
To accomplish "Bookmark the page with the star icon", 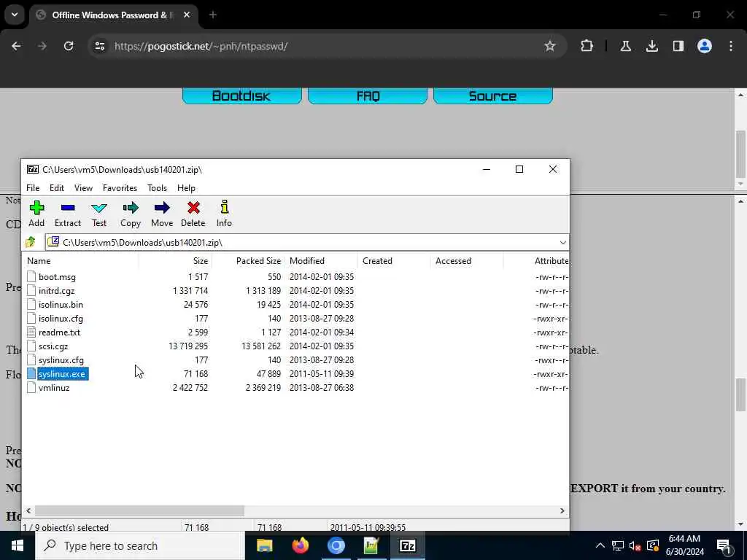I will pyautogui.click(x=550, y=46).
